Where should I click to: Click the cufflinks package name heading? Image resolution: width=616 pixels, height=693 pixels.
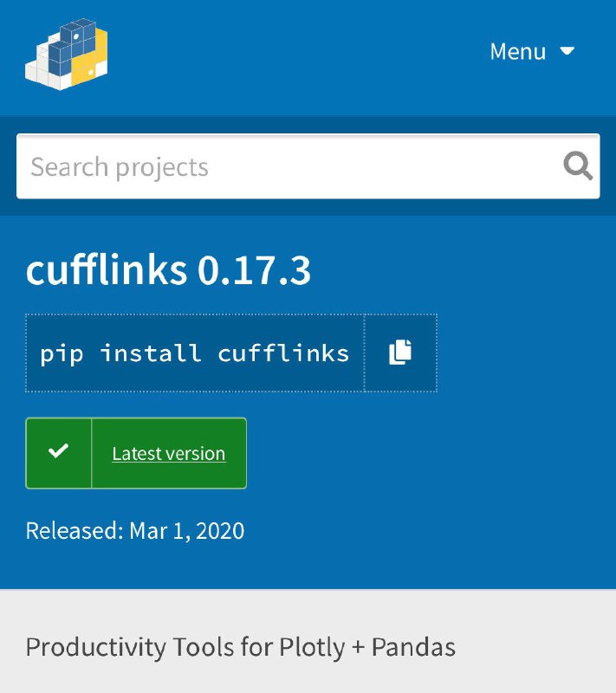tap(107, 270)
